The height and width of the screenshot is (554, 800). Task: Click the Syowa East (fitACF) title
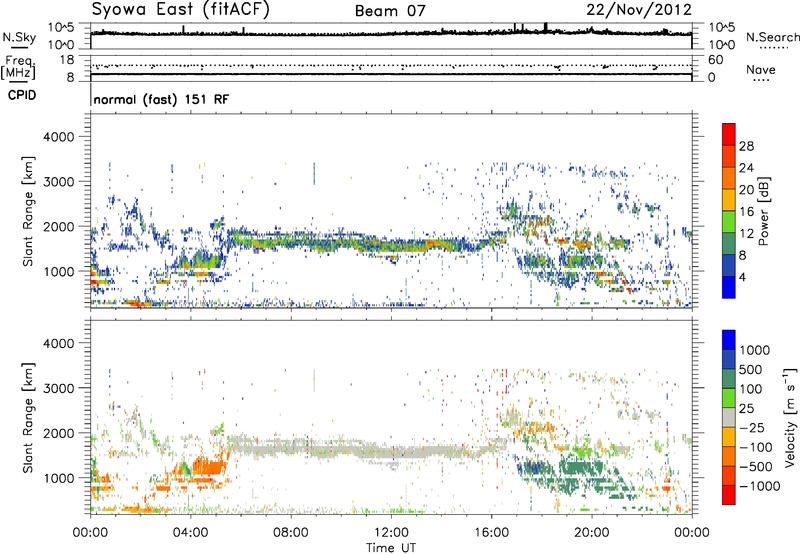180,9
